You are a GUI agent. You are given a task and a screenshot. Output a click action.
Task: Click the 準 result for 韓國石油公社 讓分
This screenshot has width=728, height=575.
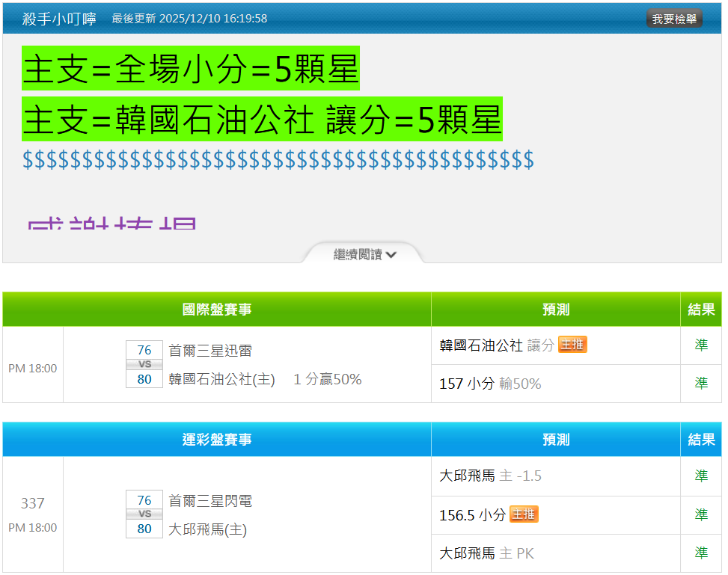(x=701, y=345)
